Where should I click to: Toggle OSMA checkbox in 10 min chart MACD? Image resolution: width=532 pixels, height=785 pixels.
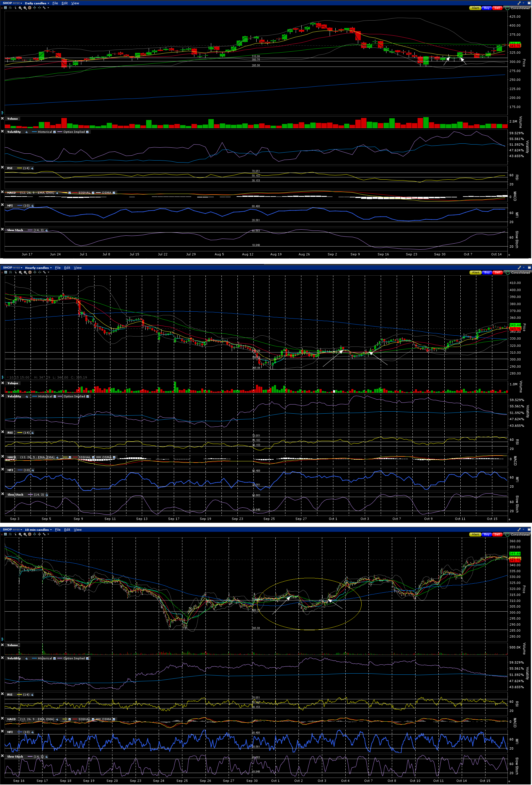tap(114, 719)
